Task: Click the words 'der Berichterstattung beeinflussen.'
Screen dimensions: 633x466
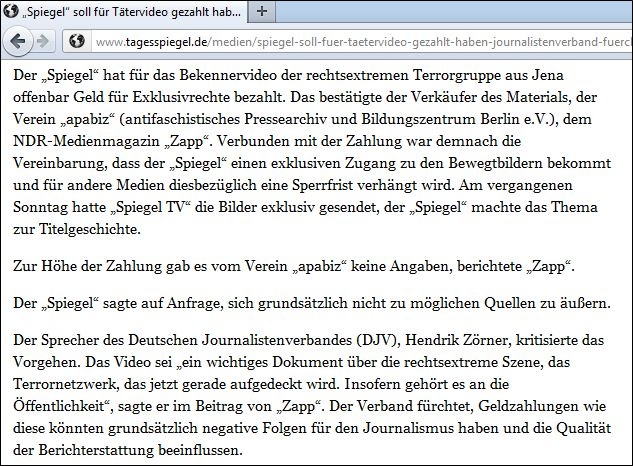Action: (x=128, y=450)
